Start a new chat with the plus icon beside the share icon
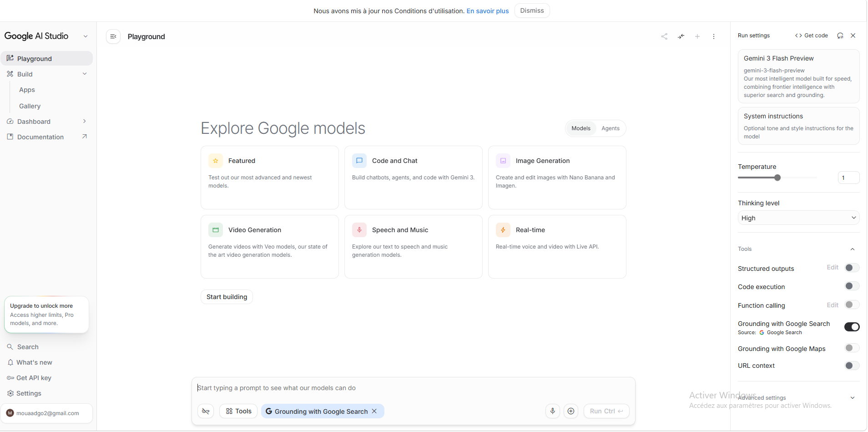 697,36
